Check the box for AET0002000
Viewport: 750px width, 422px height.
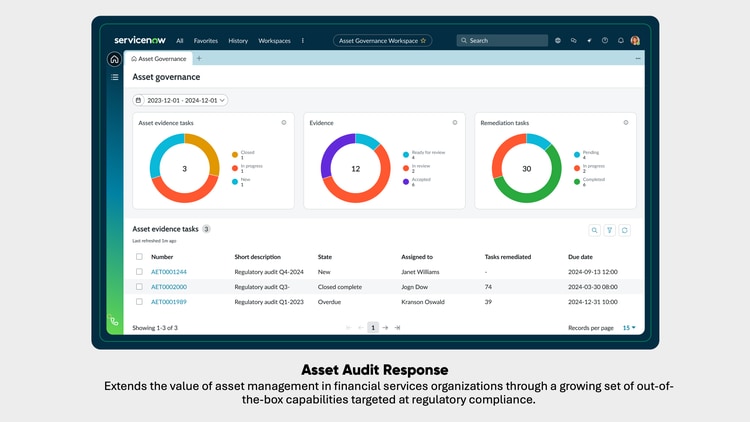[x=139, y=287]
